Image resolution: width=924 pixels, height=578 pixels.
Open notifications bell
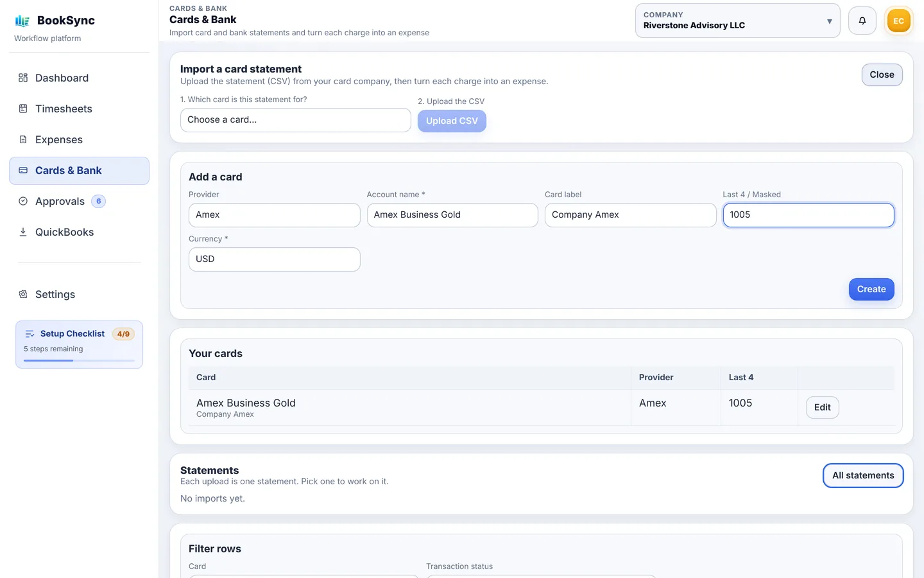click(862, 21)
